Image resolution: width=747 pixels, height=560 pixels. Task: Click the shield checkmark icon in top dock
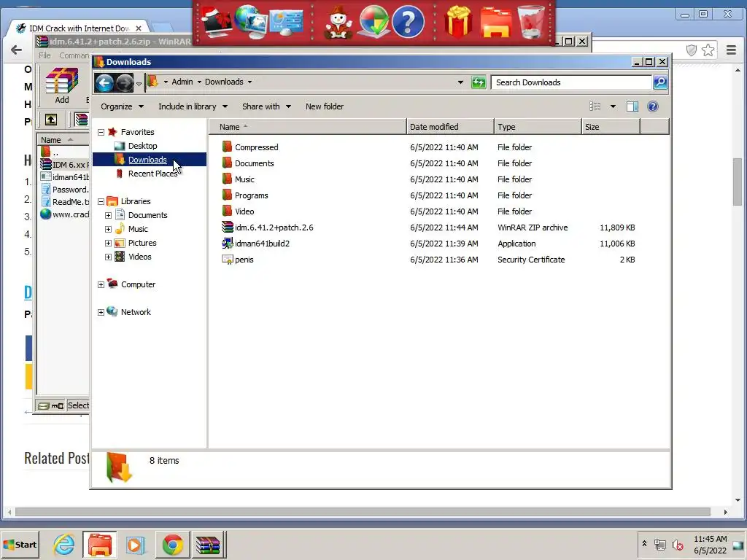[374, 22]
